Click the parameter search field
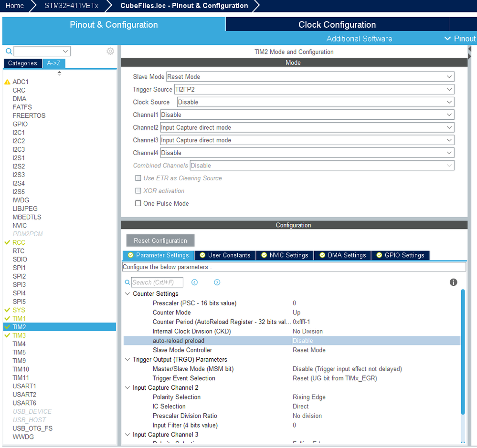The height and width of the screenshot is (448, 477). 157,282
